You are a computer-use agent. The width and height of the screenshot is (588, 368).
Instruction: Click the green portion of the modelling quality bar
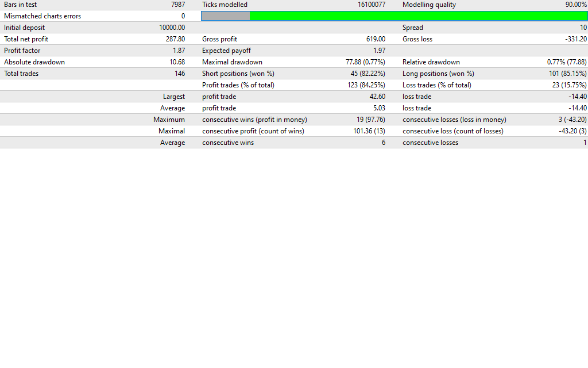(418, 16)
